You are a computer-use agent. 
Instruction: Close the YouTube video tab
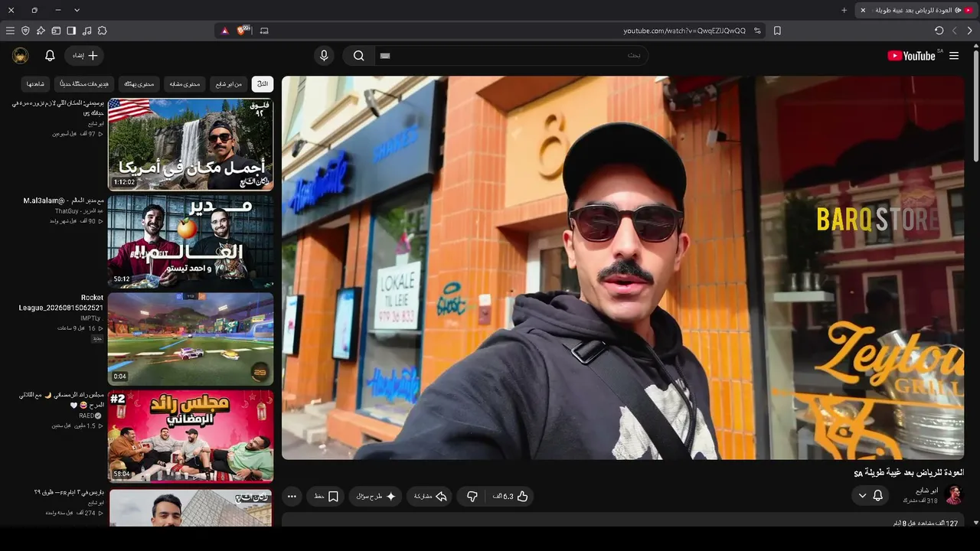[863, 10]
